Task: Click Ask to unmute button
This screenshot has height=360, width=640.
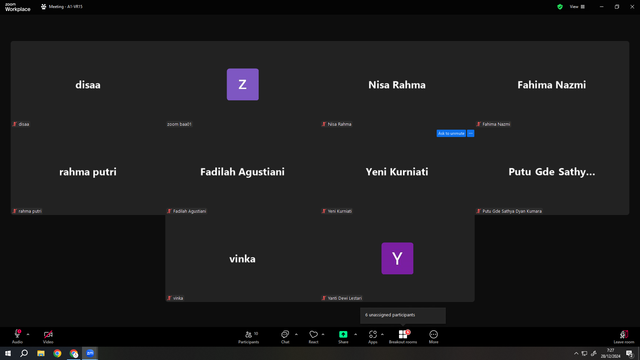Action: click(451, 133)
